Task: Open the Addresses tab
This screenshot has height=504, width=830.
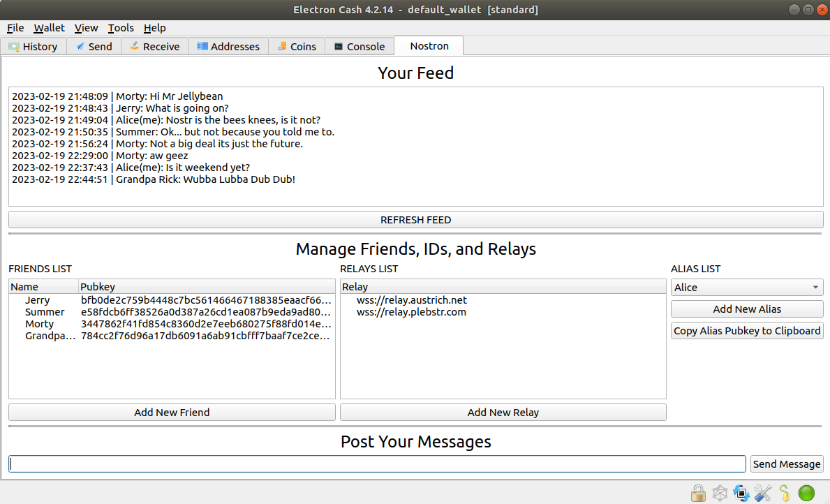Action: 228,47
